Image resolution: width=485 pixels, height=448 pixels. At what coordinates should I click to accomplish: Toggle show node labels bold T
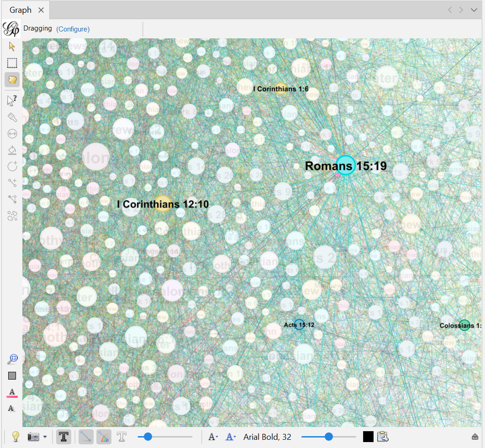pos(64,437)
